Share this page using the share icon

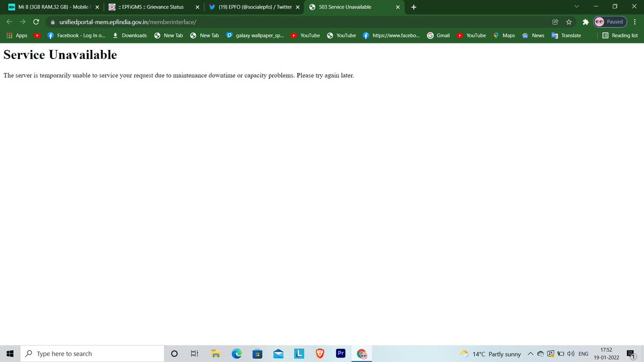click(555, 22)
